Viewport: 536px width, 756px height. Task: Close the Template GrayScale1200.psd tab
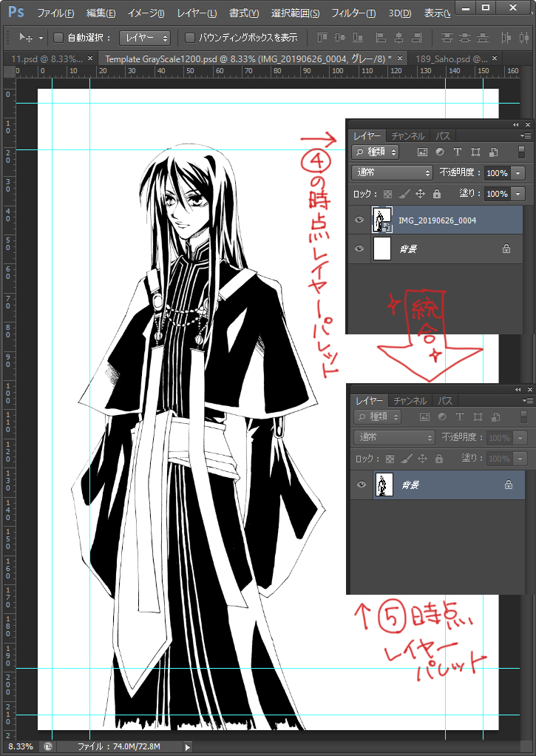pyautogui.click(x=399, y=58)
